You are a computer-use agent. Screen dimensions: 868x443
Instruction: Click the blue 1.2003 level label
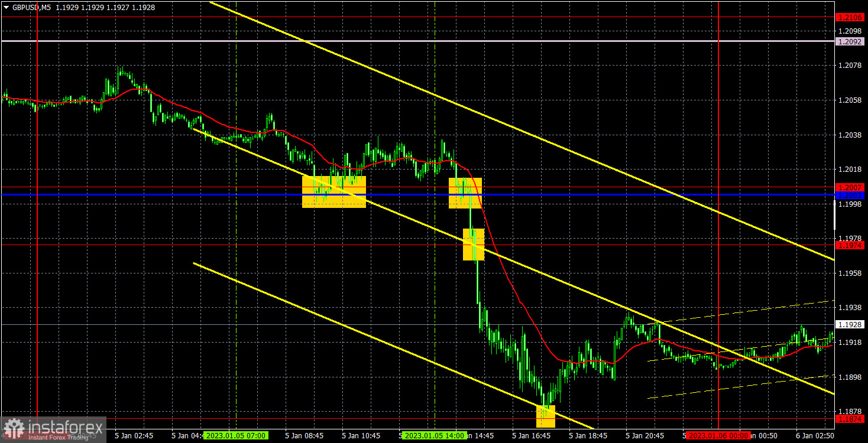(x=850, y=195)
